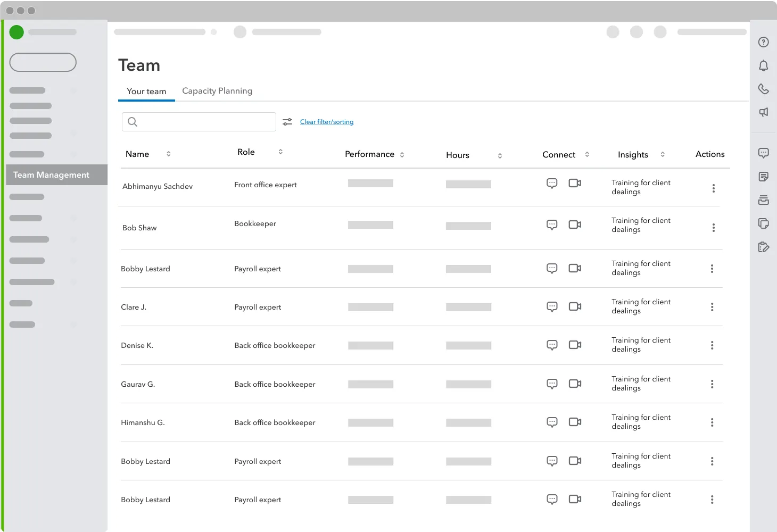Click the green logo circle in sidebar

point(16,32)
